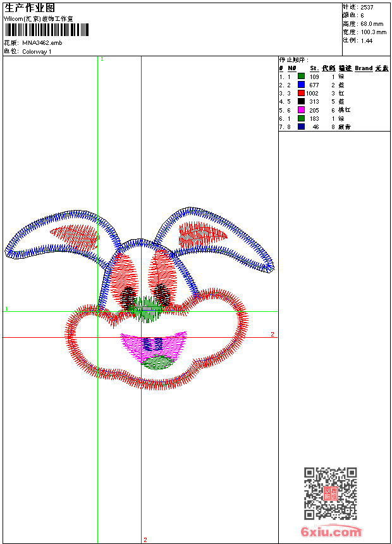Click the St. column header

click(x=314, y=68)
